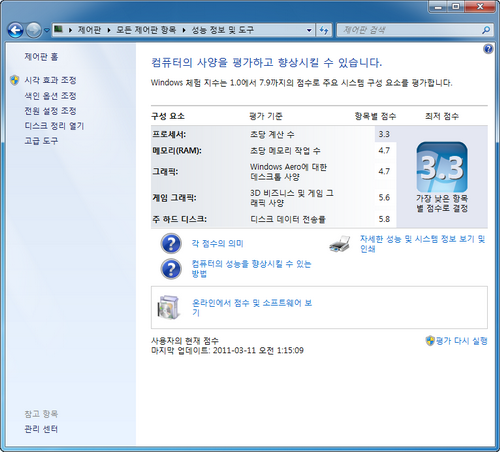Click the greyed forward navigation arrow
500x452 pixels.
pos(33,30)
